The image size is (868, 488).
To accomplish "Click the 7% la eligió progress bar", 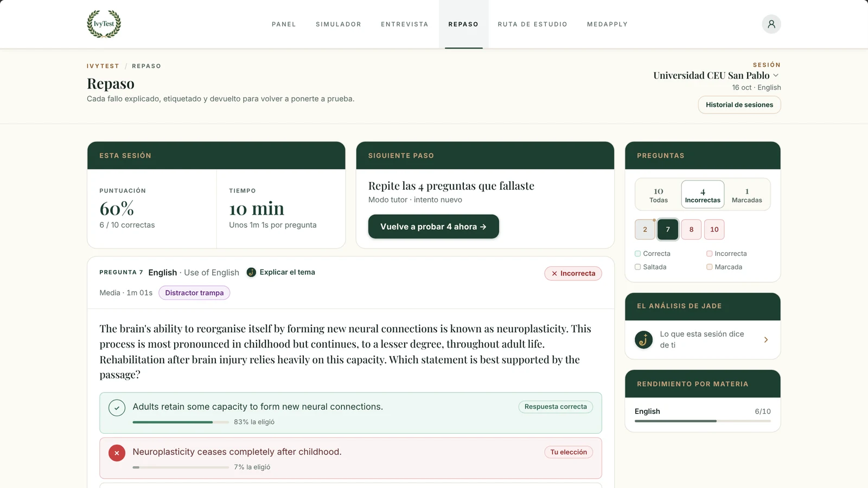I will pos(181,467).
